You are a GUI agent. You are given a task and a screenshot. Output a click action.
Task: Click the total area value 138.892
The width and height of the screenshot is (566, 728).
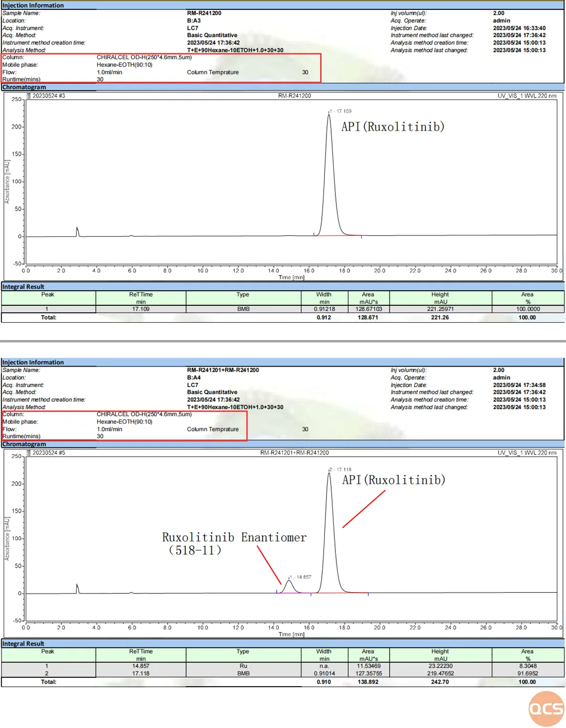tap(368, 682)
